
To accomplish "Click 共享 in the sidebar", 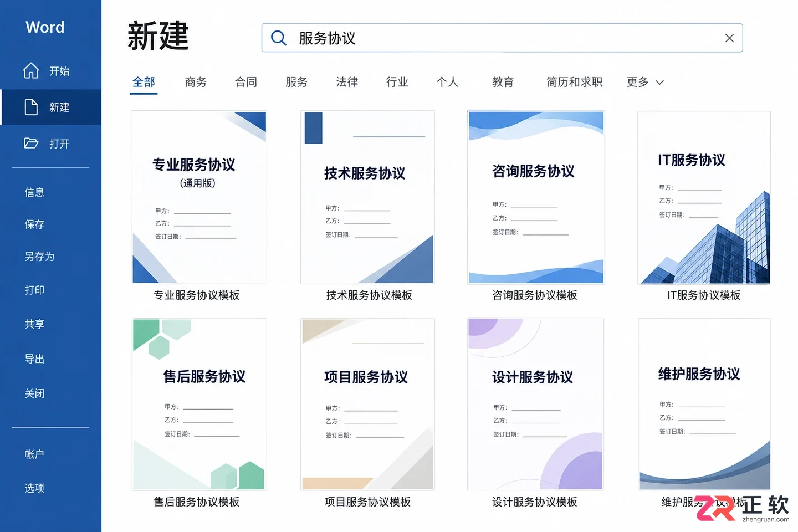I will (x=34, y=324).
